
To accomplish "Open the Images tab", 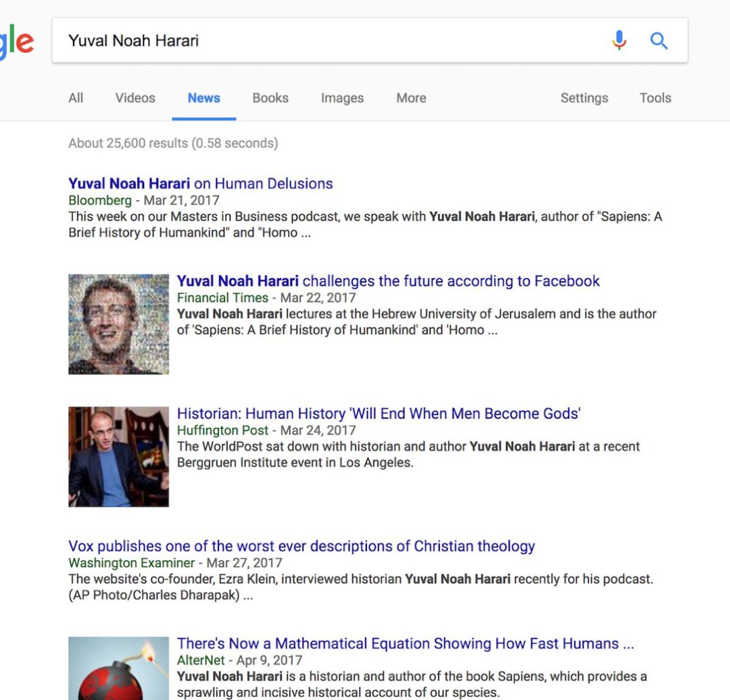I will pos(342,98).
